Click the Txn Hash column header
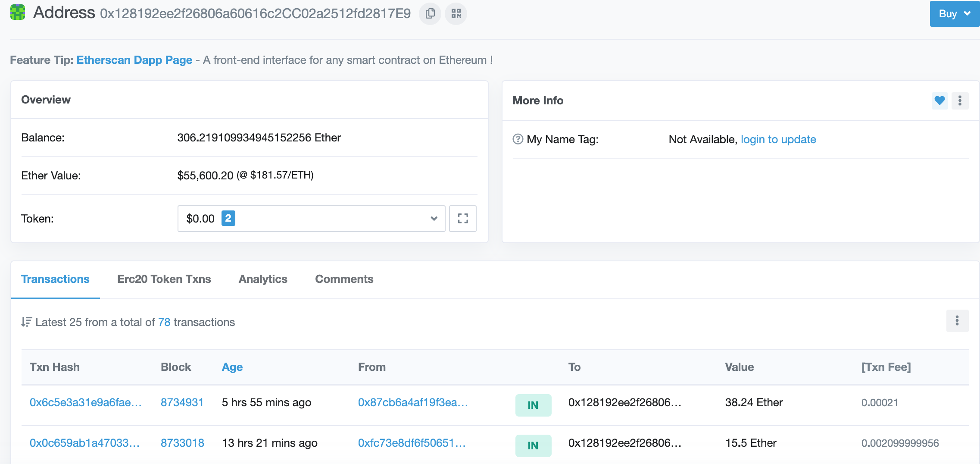 click(x=55, y=367)
